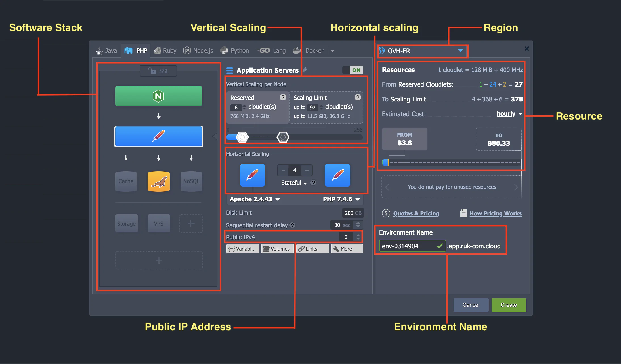Select the MariaDB database node
621x364 pixels.
159,181
